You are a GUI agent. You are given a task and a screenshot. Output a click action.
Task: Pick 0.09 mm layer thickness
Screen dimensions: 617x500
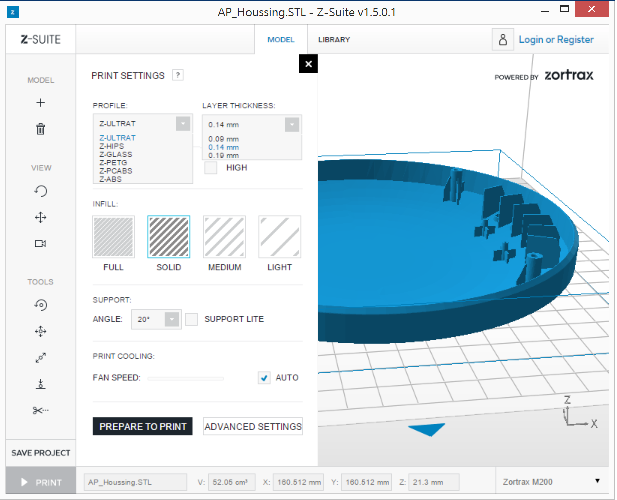pyautogui.click(x=224, y=139)
